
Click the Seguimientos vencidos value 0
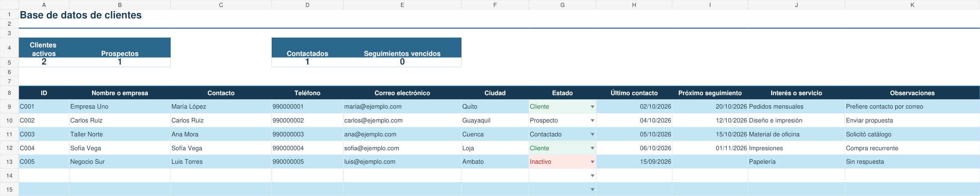402,62
